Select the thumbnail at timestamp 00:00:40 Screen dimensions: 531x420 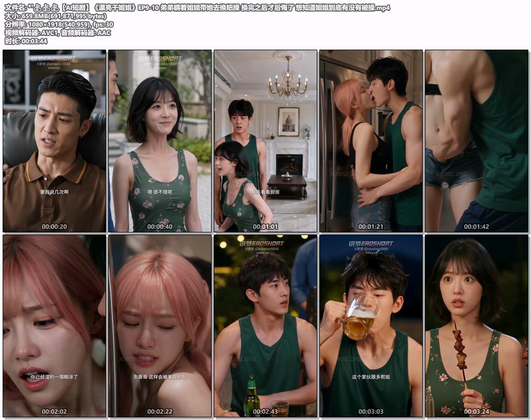pos(160,141)
